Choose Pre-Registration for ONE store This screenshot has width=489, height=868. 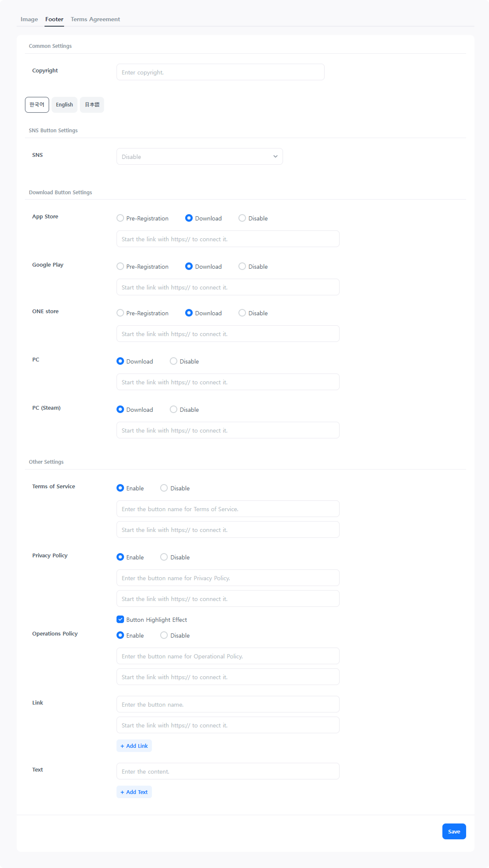[120, 313]
